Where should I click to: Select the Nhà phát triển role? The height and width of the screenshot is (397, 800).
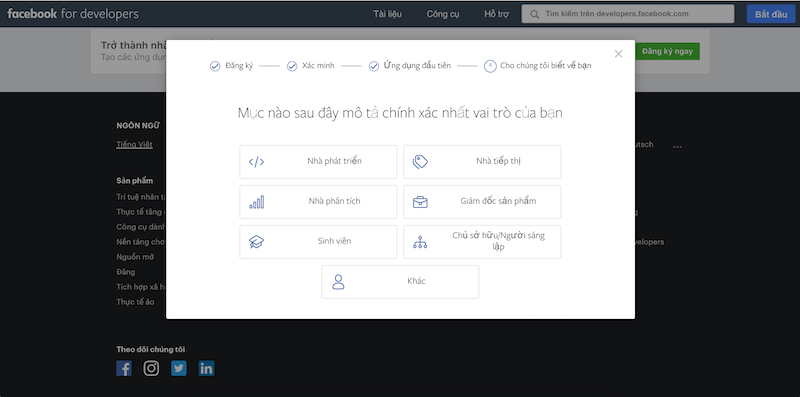coord(318,162)
